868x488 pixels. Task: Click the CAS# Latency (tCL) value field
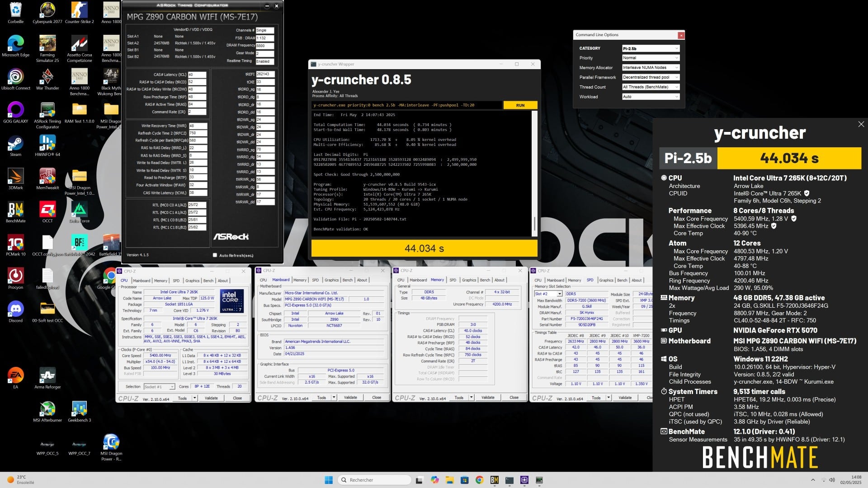(197, 75)
